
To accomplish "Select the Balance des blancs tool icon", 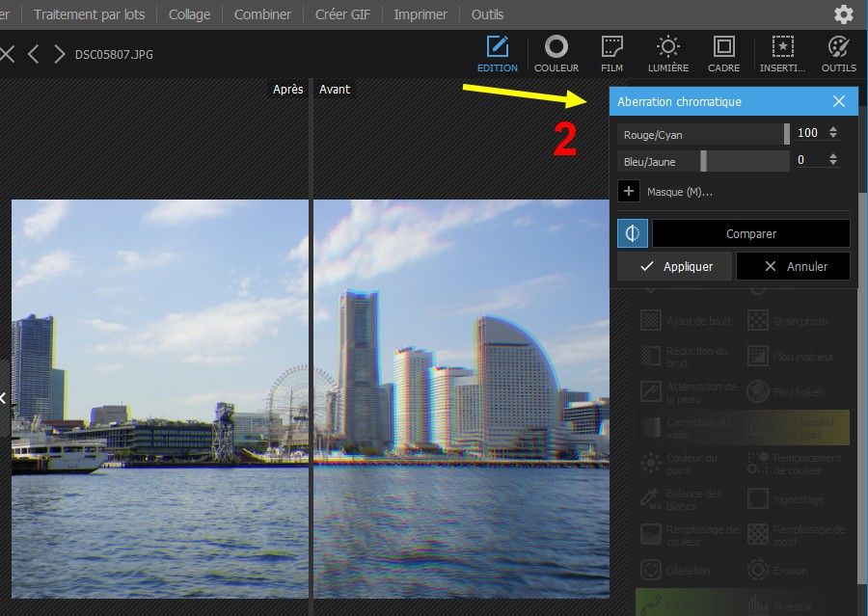I will pos(650,498).
